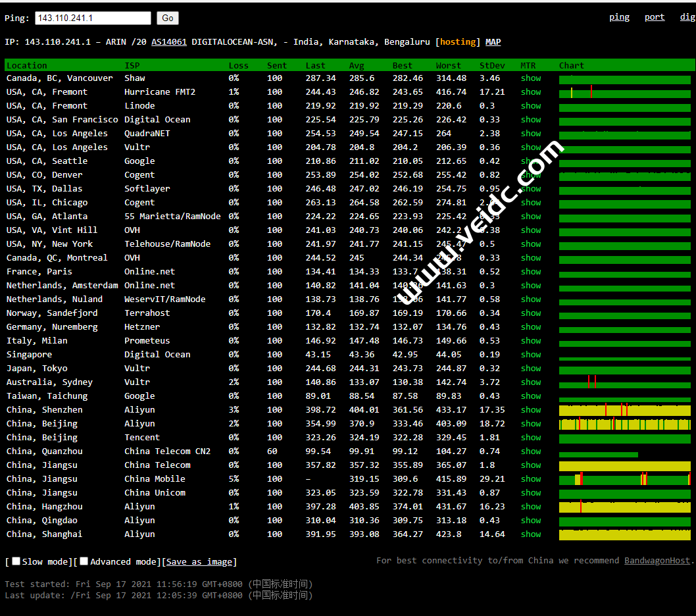Viewport: 696px width, 616px height.
Task: Show MTR for China, Shanghai Aliyun row
Action: 530,534
